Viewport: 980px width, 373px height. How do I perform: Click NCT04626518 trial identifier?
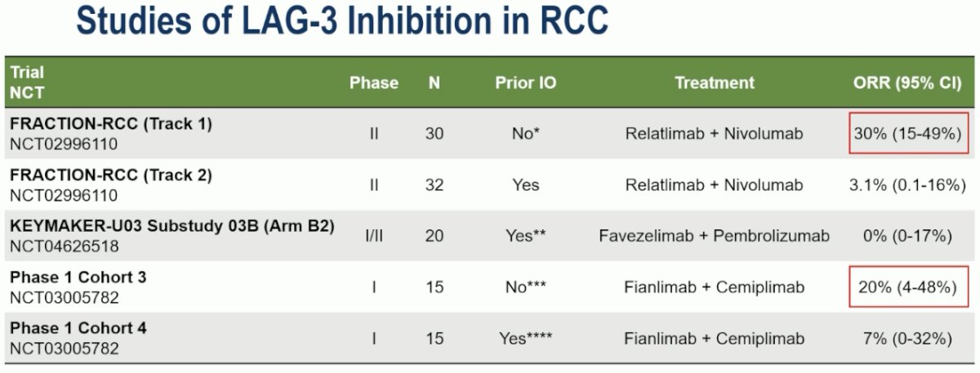tap(64, 246)
